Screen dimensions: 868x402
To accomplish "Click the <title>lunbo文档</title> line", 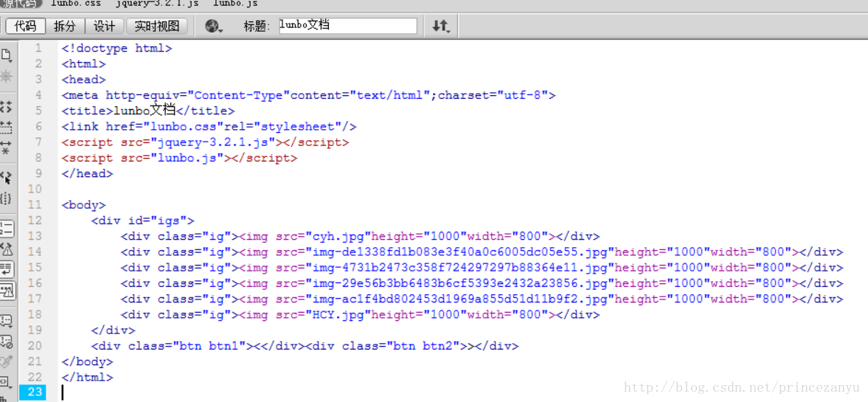I will 147,111.
